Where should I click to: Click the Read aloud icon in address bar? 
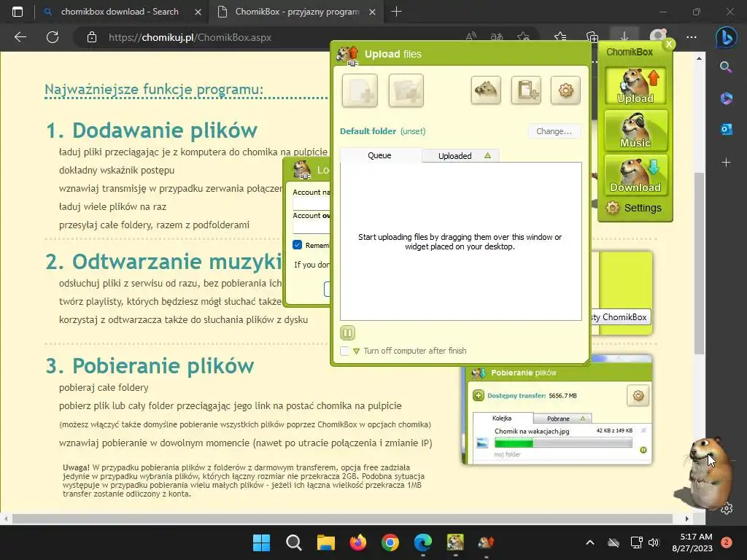click(471, 37)
